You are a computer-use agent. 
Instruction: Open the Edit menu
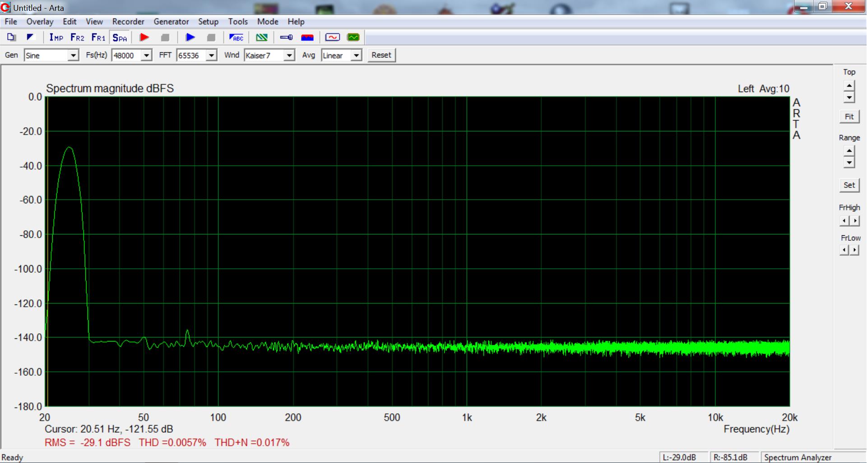click(70, 22)
